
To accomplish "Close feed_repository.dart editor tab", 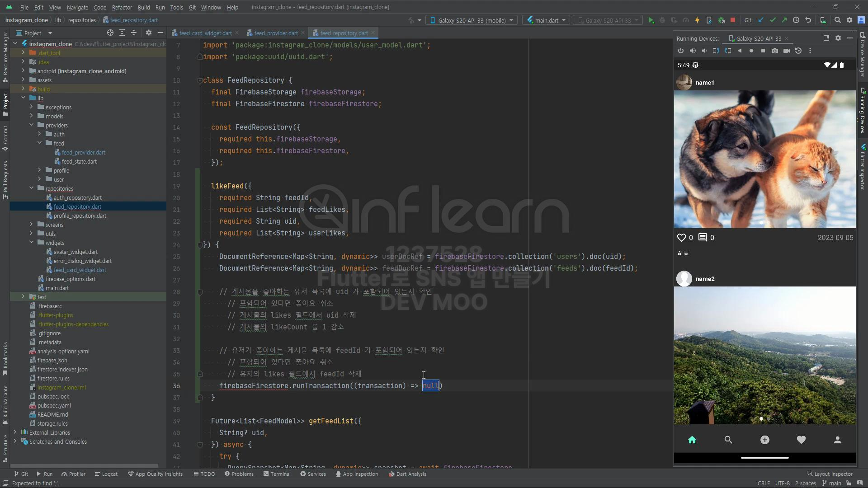I will [x=373, y=33].
